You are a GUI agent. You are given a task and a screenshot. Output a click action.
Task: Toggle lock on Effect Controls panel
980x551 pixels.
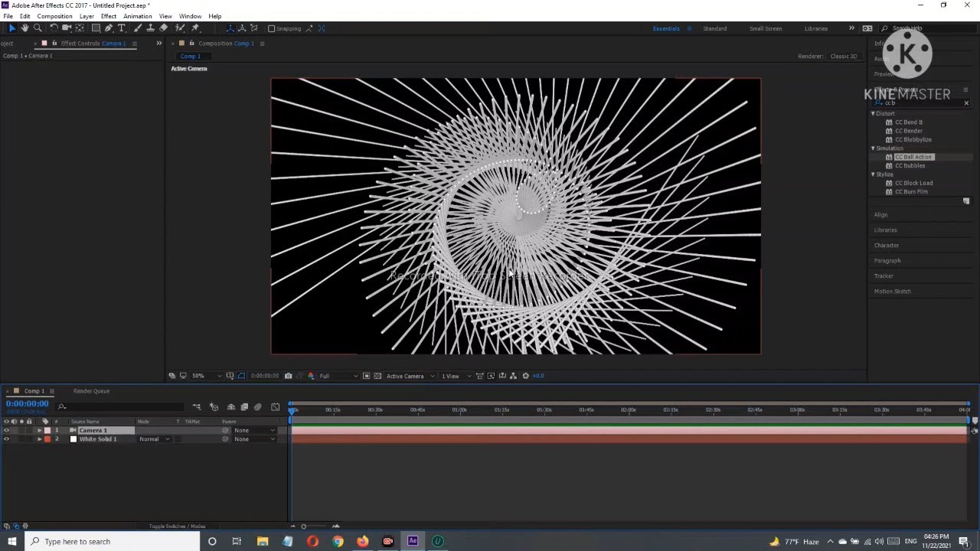(54, 43)
